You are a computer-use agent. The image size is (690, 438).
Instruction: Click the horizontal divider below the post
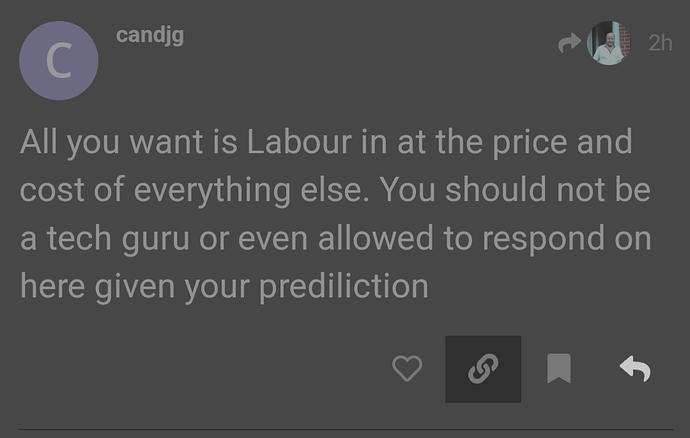coord(345,431)
